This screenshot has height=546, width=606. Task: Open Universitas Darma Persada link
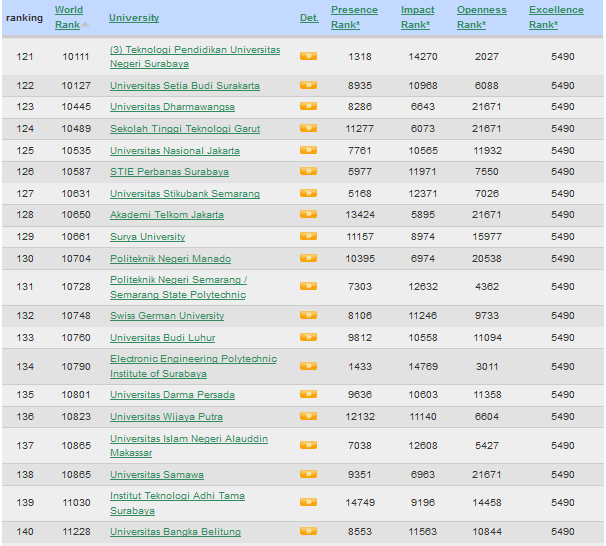point(172,395)
